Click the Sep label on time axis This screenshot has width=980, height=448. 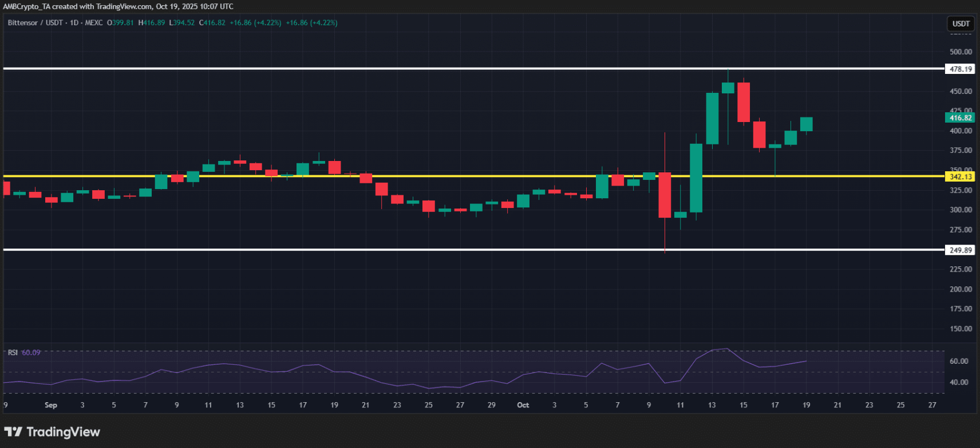(x=51, y=405)
